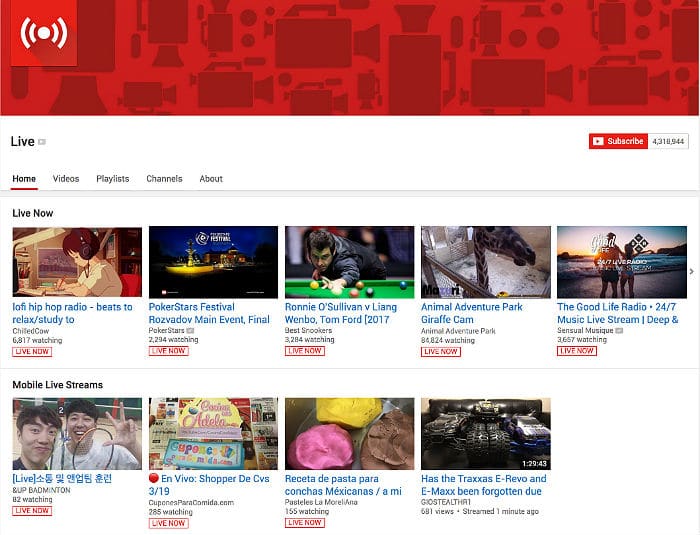Open the Mobile Live Streams section heading
The height and width of the screenshot is (535, 700).
tap(58, 385)
